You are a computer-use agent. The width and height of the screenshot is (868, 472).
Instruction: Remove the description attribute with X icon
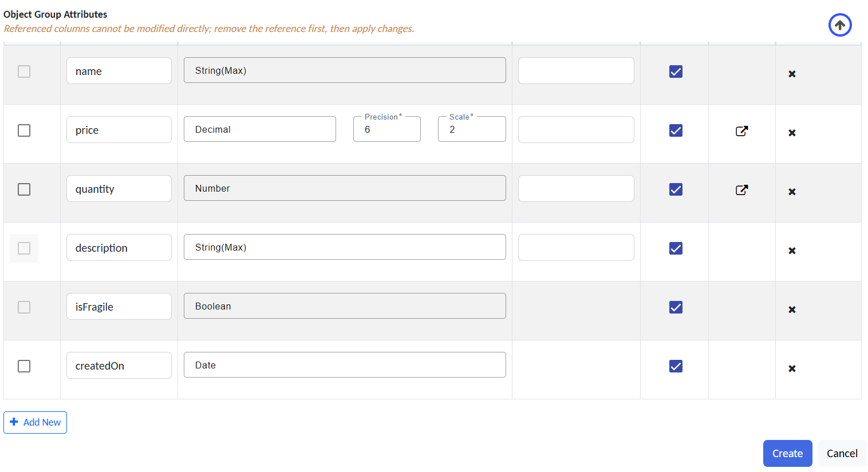click(792, 251)
